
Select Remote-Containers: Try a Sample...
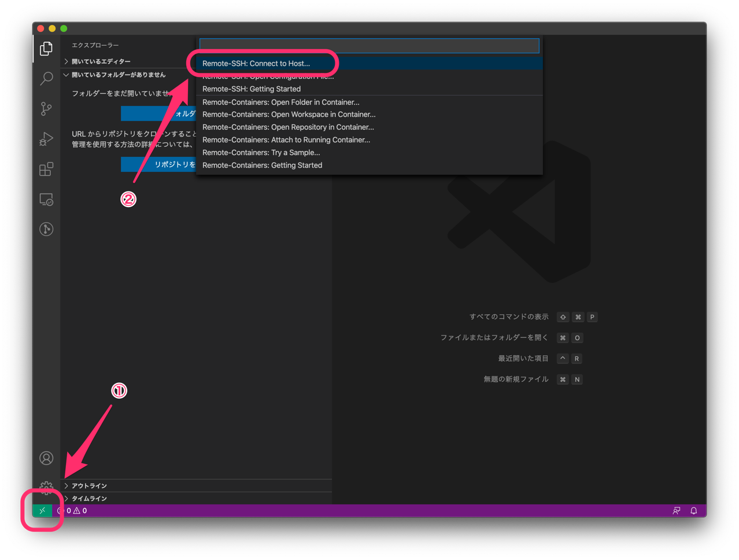369,153
